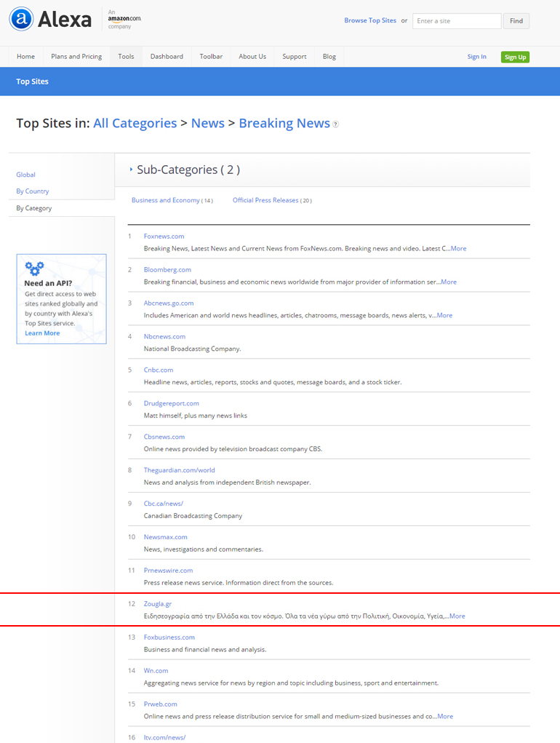Viewport: 560px width, 743px height.
Task: Open the Sign In link
Action: (x=476, y=57)
